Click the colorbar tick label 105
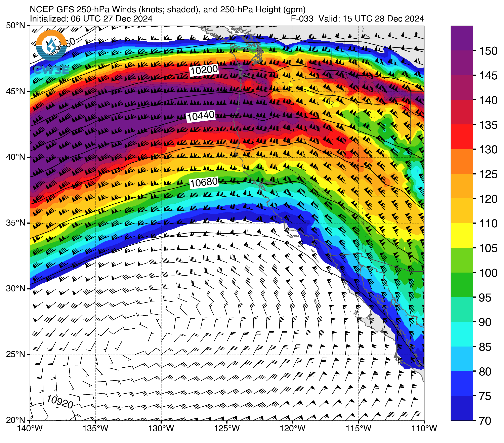Screen dimensions: 504x443 (488, 248)
